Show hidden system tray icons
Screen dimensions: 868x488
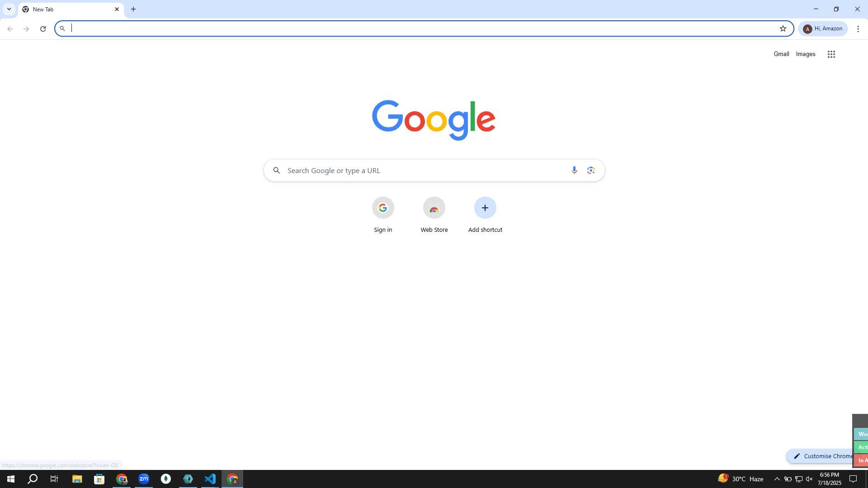click(777, 479)
